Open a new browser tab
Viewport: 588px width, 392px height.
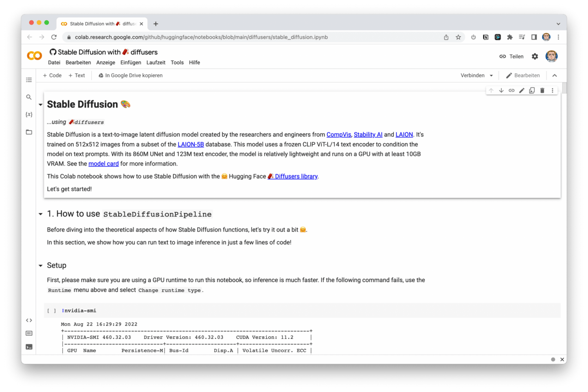click(156, 24)
